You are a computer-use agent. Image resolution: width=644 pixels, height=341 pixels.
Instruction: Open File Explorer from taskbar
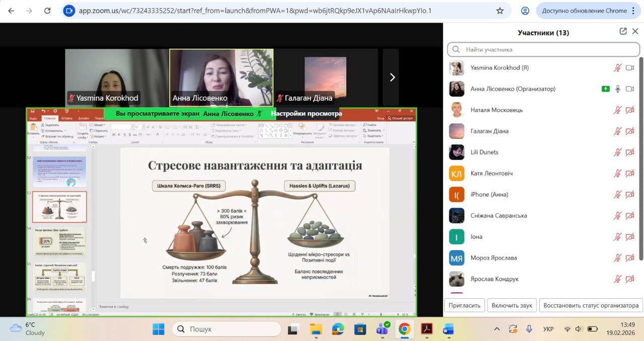click(316, 329)
